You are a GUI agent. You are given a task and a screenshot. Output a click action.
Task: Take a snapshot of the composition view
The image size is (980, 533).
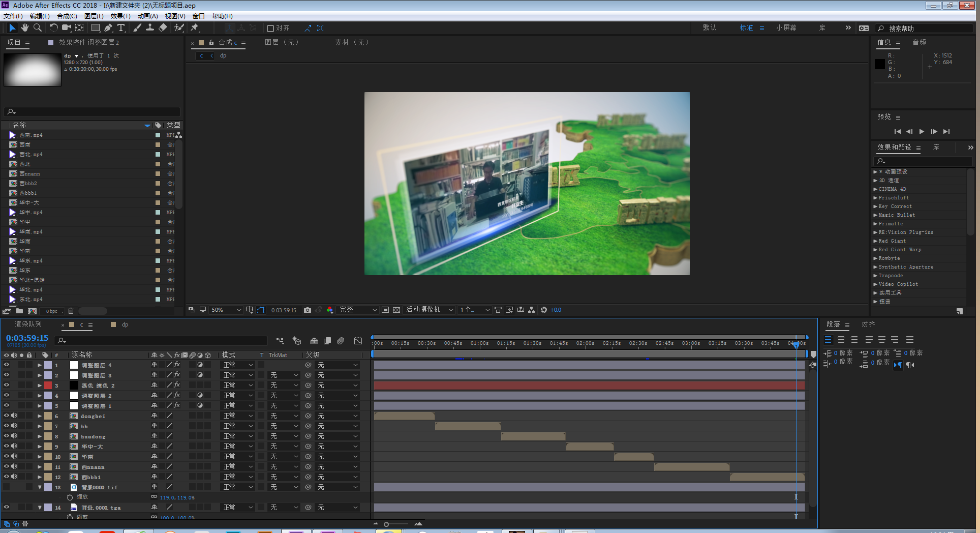click(x=307, y=310)
